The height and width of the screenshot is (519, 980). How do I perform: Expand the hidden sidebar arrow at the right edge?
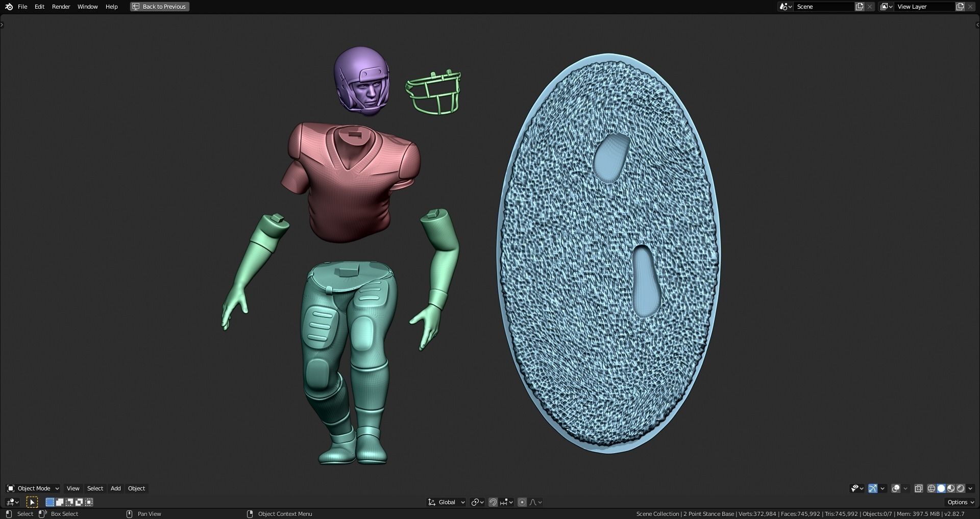pyautogui.click(x=977, y=24)
